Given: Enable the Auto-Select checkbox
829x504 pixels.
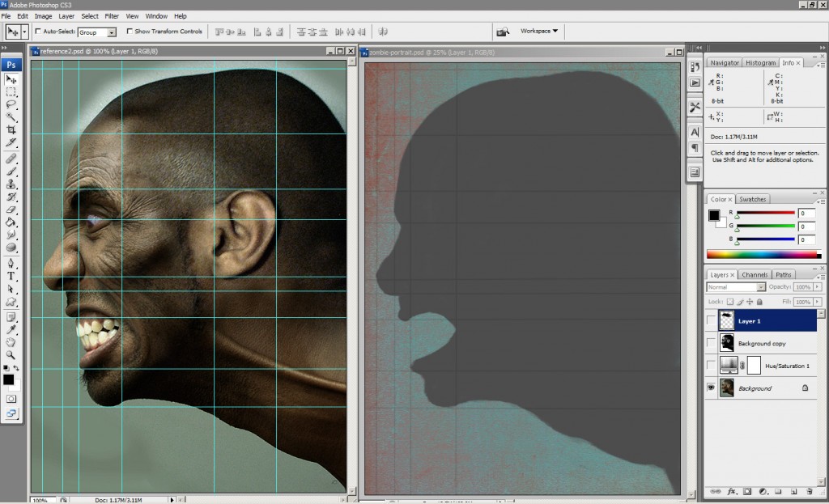Looking at the screenshot, I should pyautogui.click(x=38, y=32).
